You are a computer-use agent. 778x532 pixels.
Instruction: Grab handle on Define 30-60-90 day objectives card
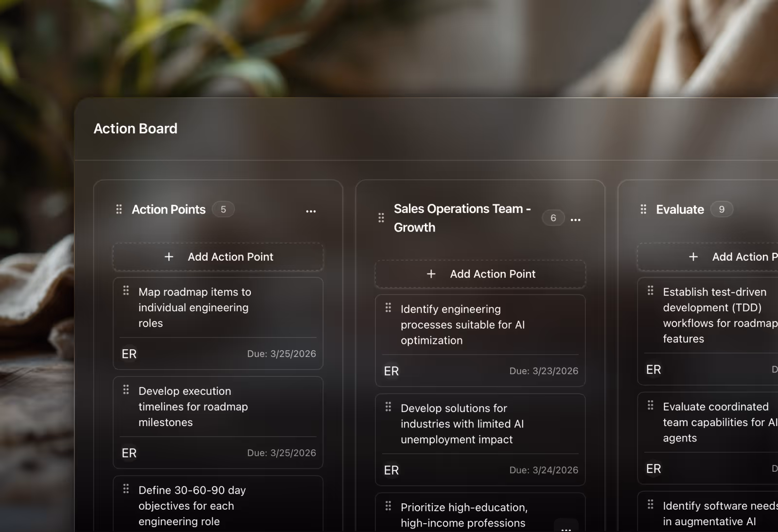coord(126,489)
